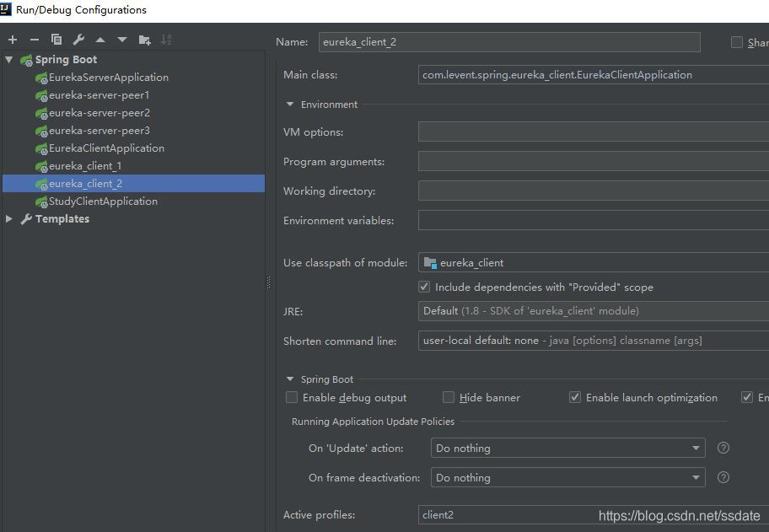Click the Spring Boot leaf icon of the group
The height and width of the screenshot is (532, 769).
[x=26, y=61]
